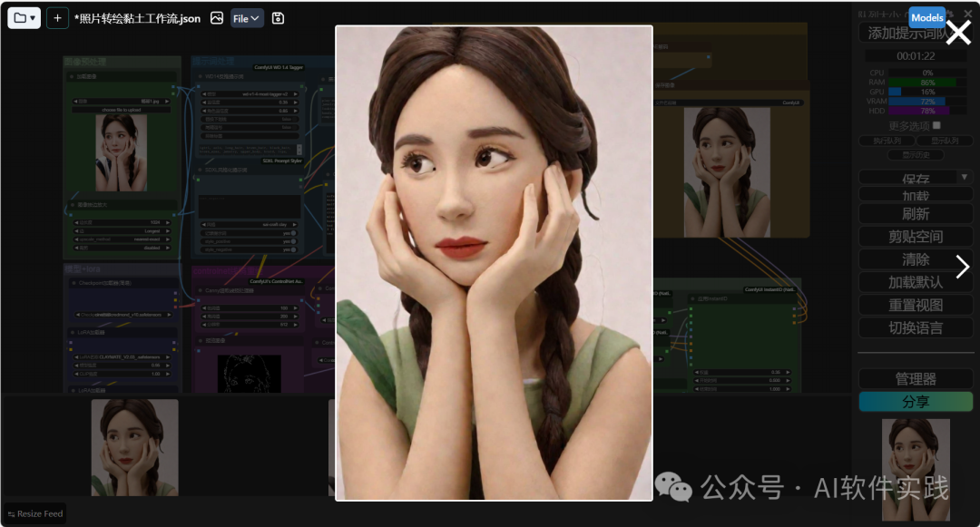Screen dimensions: 980x527
Task: Click the blue Models button
Action: (926, 17)
